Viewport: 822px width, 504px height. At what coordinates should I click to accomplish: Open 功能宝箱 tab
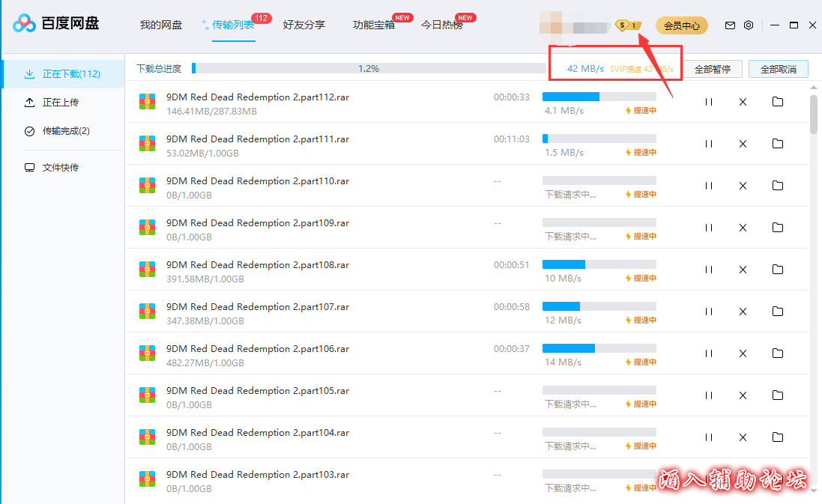374,25
